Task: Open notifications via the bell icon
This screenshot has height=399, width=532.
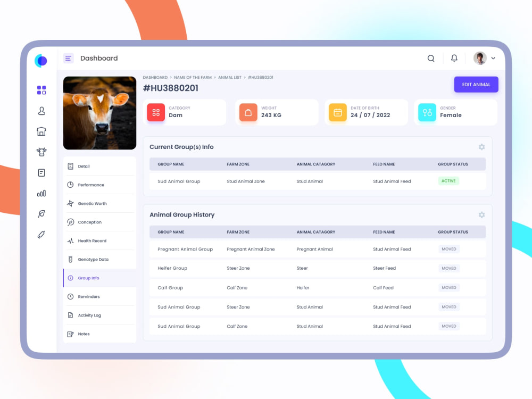Action: 454,59
